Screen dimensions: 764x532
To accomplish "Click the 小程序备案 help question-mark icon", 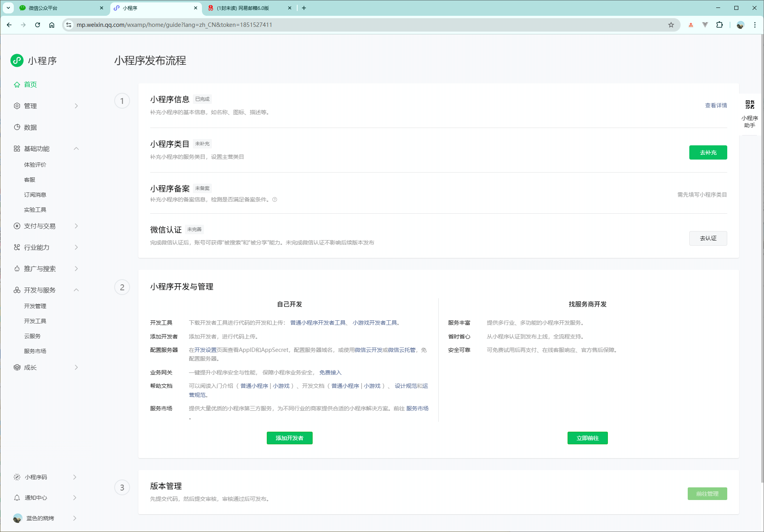I will click(x=275, y=199).
